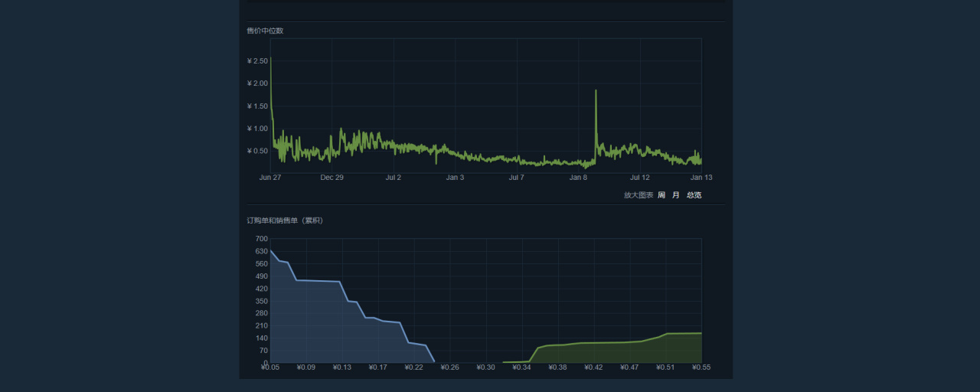Click the ¥0.42 price axis label
980x392 pixels.
(593, 367)
